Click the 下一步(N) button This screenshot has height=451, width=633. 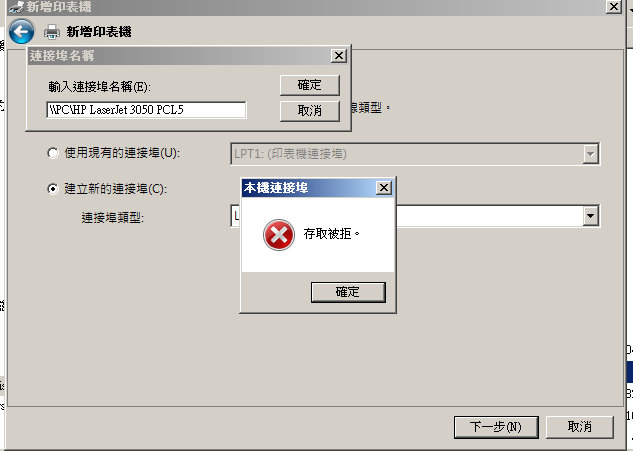tap(496, 427)
